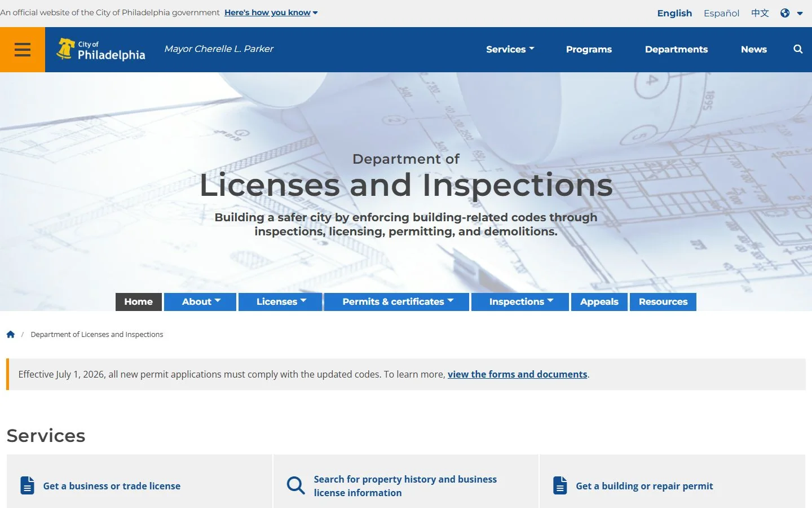Viewport: 812px width, 508px height.
Task: Open the more languages dropdown arrow
Action: pos(800,14)
